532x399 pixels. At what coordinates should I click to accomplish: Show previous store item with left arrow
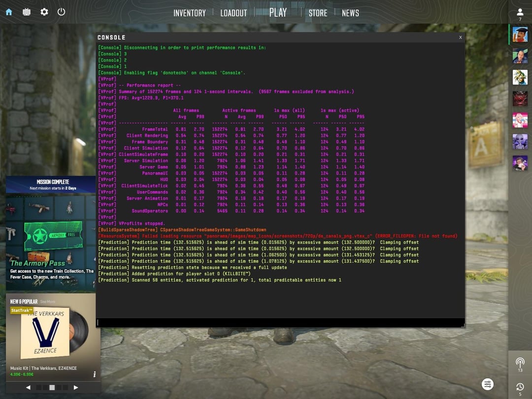pos(29,388)
